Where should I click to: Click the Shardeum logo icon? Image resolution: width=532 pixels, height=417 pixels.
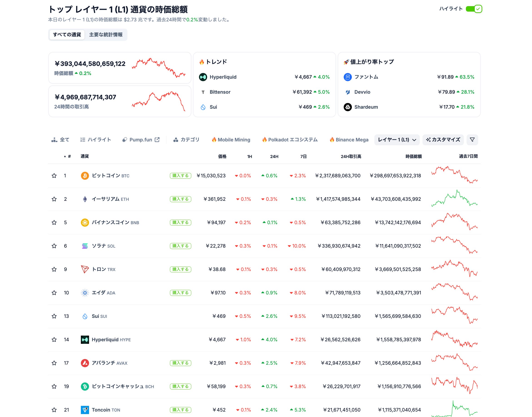coord(347,107)
